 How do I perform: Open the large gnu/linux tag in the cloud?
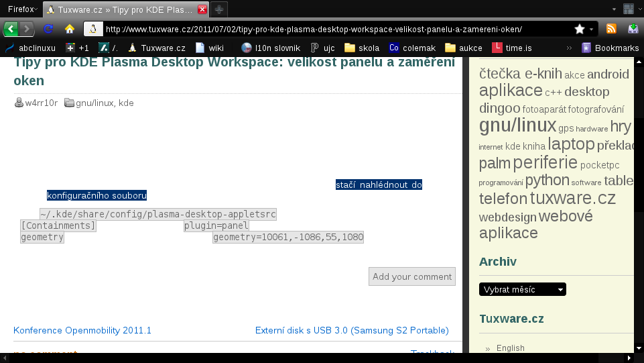click(x=517, y=125)
